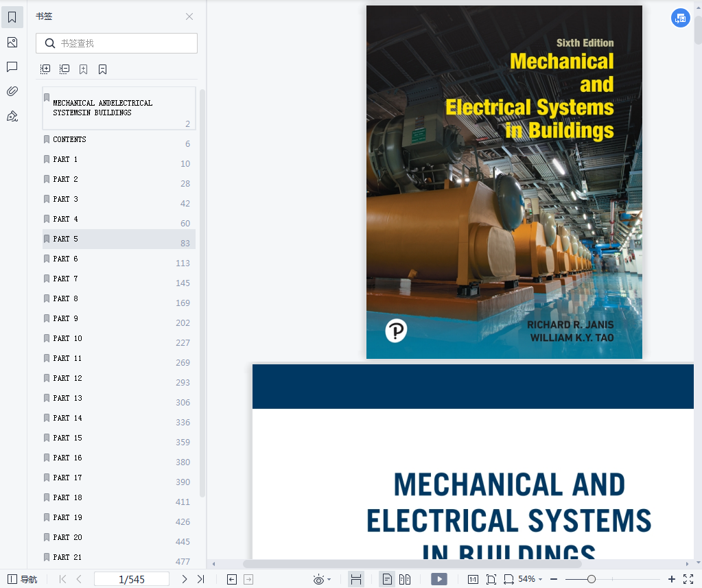The image size is (702, 588).
Task: Open bookmark PART 3
Action: coord(119,199)
